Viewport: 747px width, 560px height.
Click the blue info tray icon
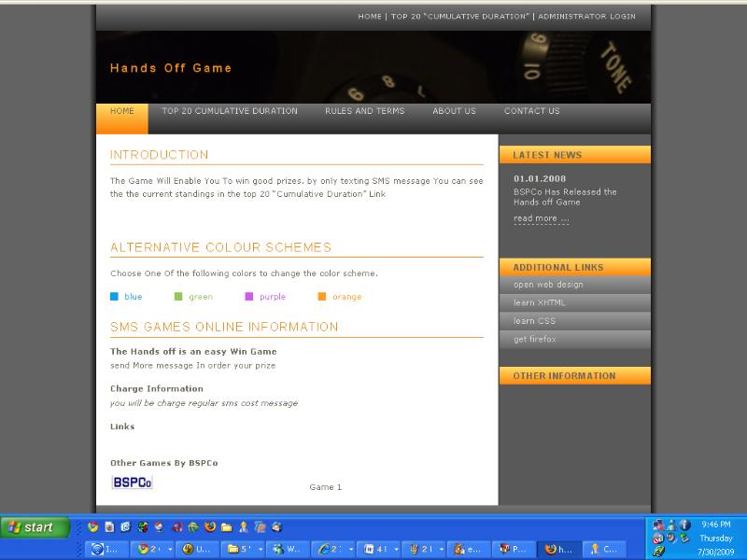[x=684, y=525]
